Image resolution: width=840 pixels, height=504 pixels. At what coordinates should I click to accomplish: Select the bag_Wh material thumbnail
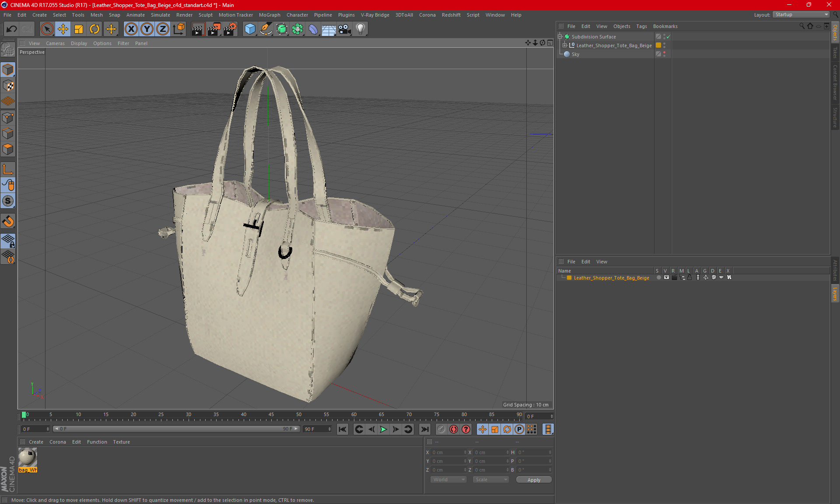pyautogui.click(x=28, y=458)
